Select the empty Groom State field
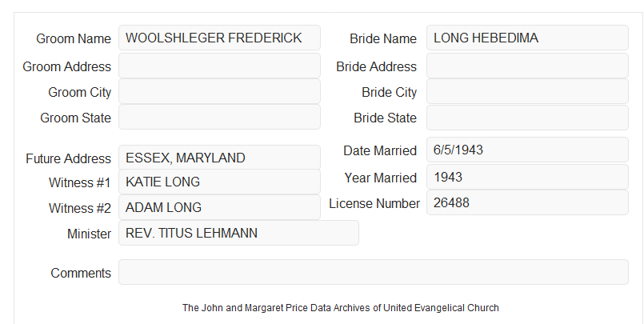 (x=219, y=117)
